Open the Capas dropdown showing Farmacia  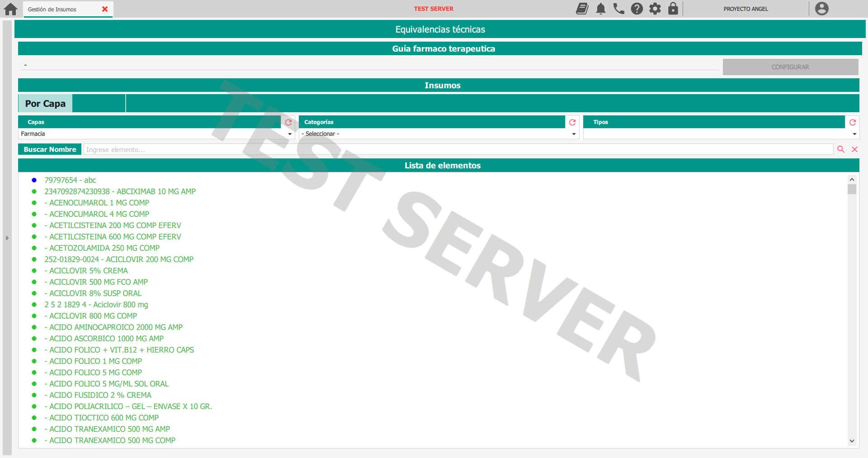156,134
